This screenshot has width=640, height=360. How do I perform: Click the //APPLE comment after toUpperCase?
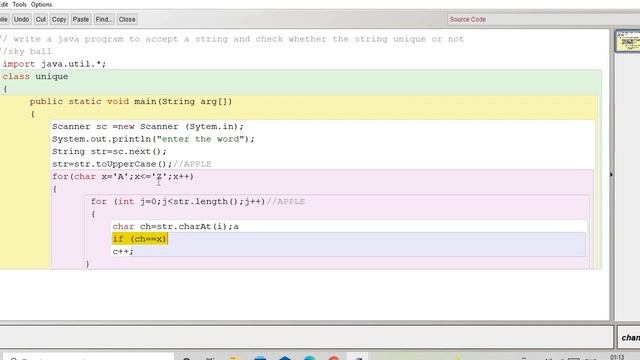[x=192, y=164]
